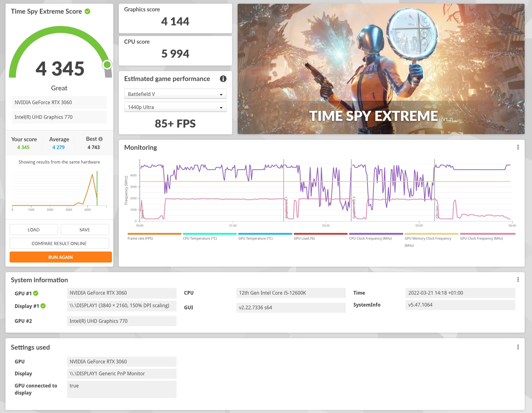Click the Best score 4 743
The height and width of the screenshot is (413, 532).
pos(94,147)
